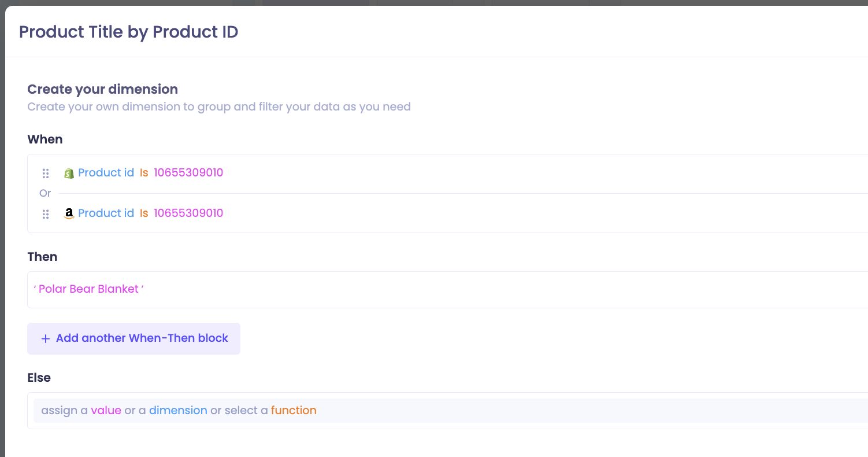
Task: Click the plus icon on the Add When-Then button
Action: (46, 338)
